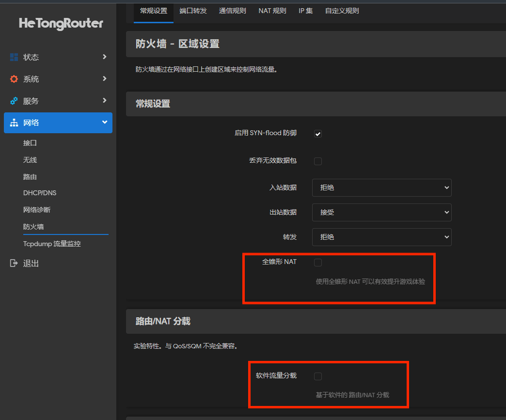This screenshot has height=420, width=506.
Task: Click the 网络 network icon in sidebar
Action: pos(14,123)
